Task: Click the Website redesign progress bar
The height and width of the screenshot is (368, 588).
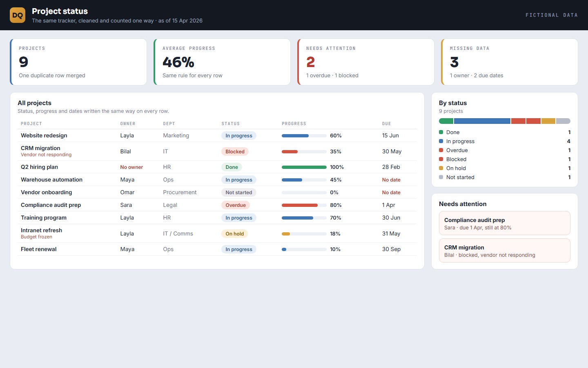Action: [x=304, y=136]
